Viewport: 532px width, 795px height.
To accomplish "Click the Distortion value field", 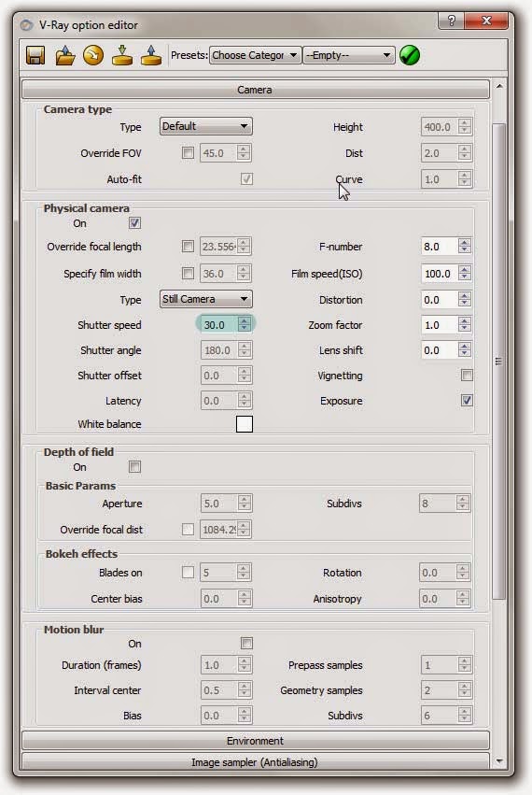I will (439, 300).
